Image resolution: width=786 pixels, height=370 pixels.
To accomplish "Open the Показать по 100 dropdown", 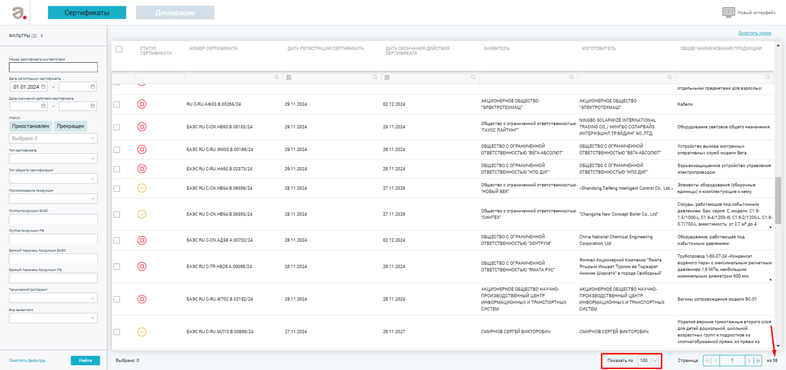I will (x=648, y=360).
